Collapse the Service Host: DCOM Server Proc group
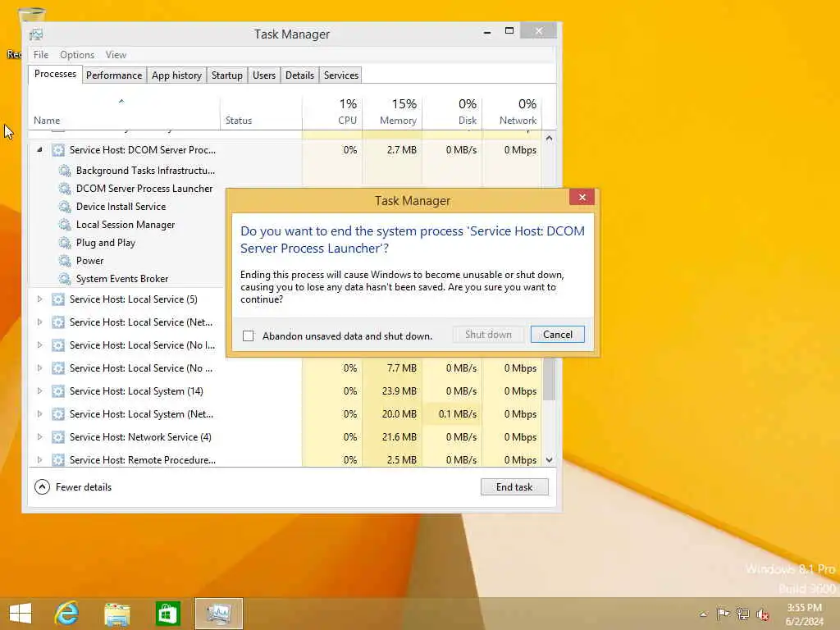Screen dimensions: 840x630 click(x=39, y=150)
